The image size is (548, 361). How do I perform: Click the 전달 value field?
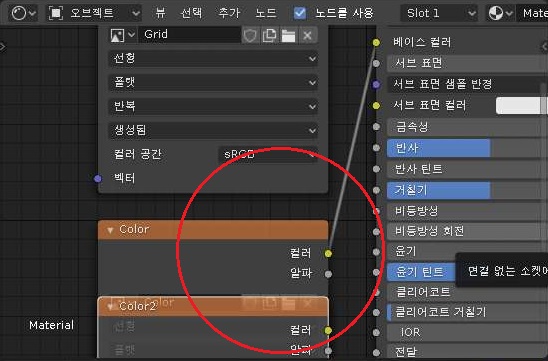point(467,352)
